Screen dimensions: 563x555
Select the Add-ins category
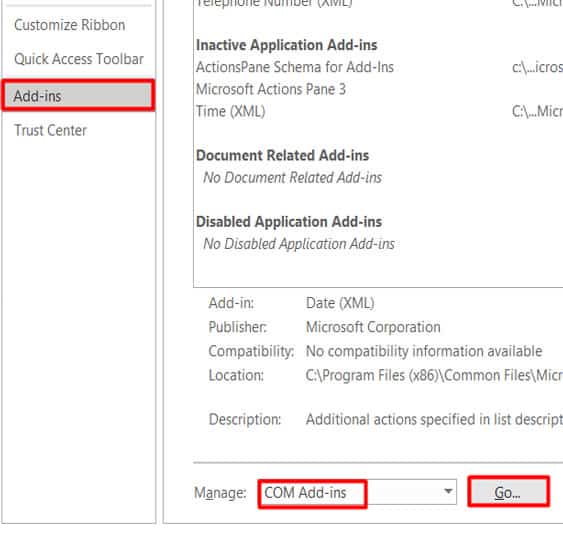(78, 95)
